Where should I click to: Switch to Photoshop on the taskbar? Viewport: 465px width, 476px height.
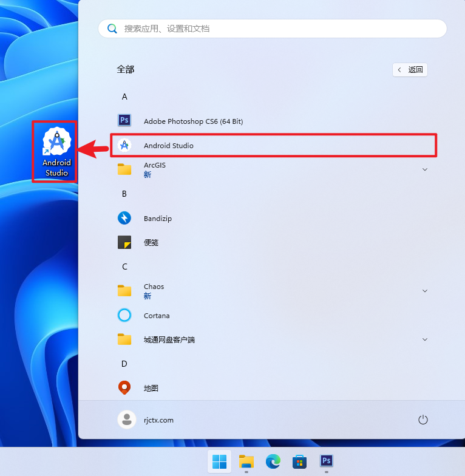click(x=327, y=461)
